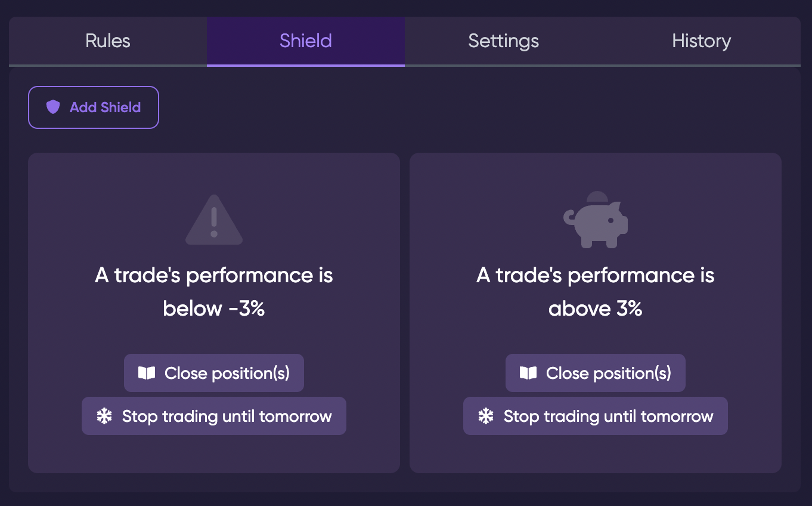Viewport: 812px width, 506px height.
Task: Click the shield icon beside Add Shield
Action: tap(53, 107)
